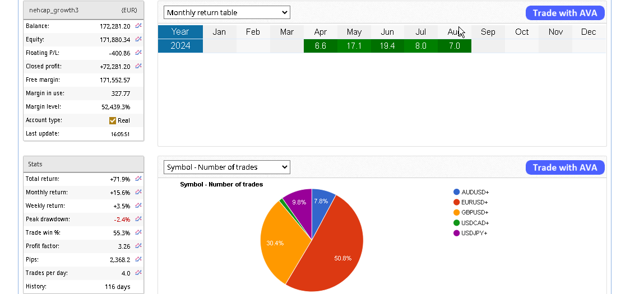Viewport: 644px width, 294px height.
Task: Click the chart icon next to Balance
Action: (138, 26)
